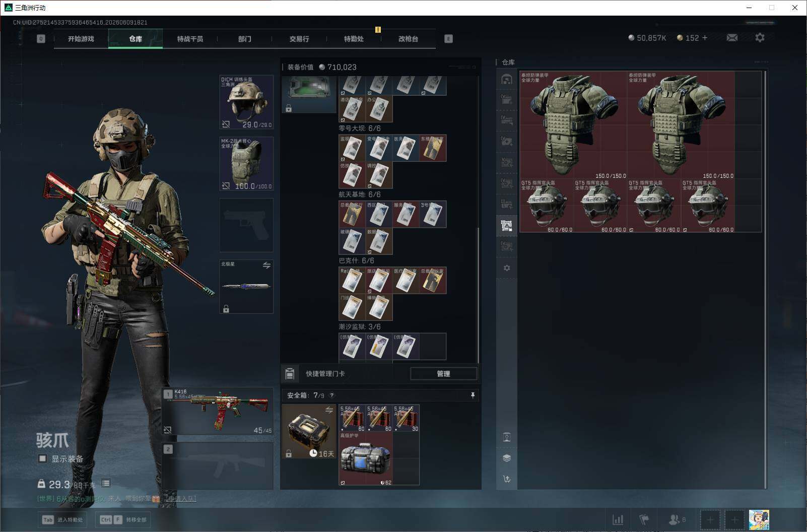Switch to the 特勤处 tab

tap(354, 39)
